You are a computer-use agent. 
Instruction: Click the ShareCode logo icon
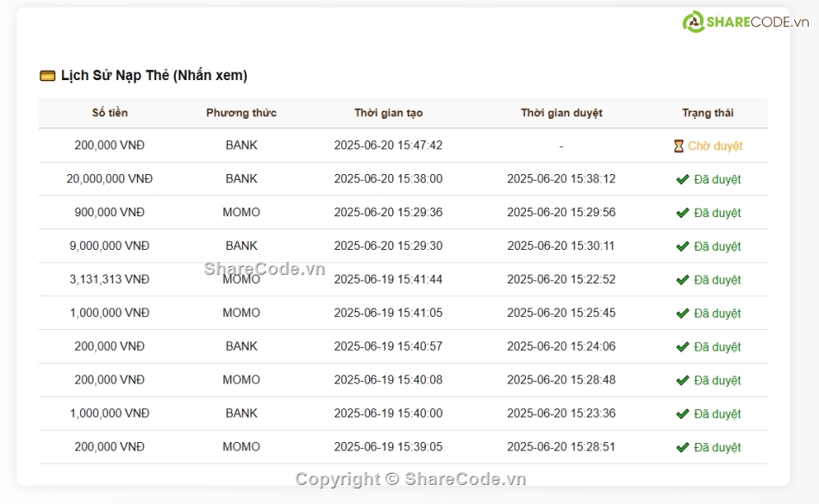(694, 22)
